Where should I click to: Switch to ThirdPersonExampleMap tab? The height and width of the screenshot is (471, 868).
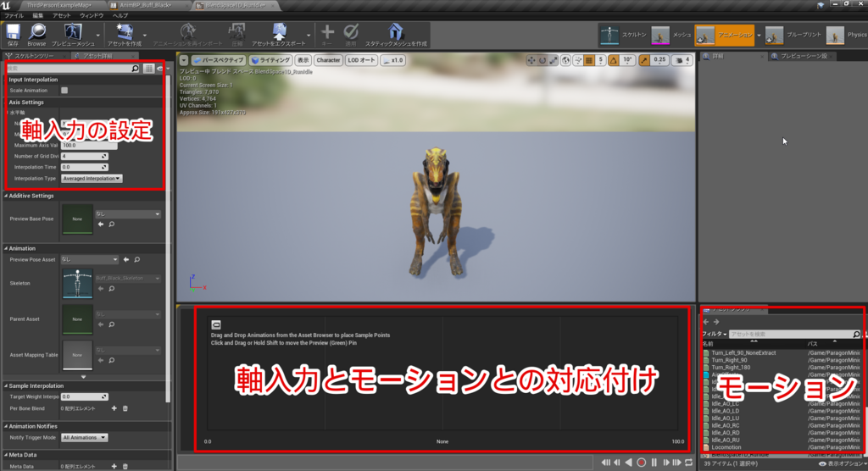(58, 6)
